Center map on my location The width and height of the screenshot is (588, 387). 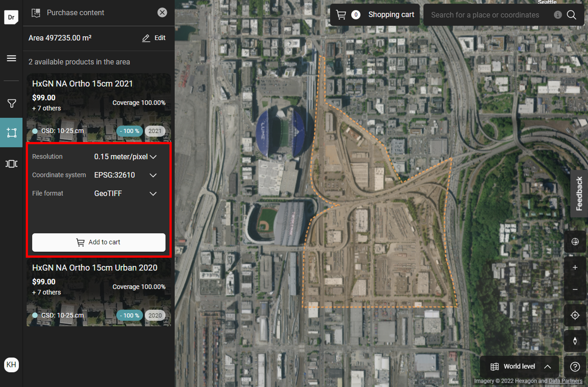[x=575, y=315]
